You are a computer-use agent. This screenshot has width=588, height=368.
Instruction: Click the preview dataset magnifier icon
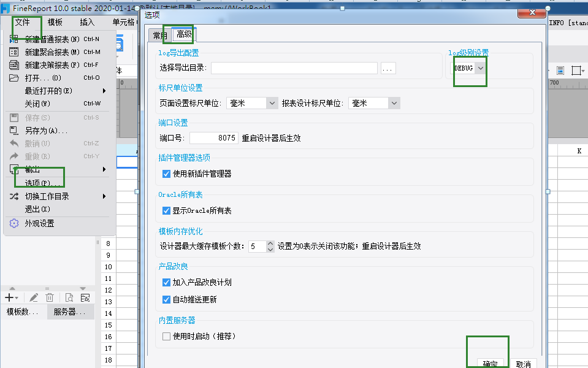(x=69, y=298)
